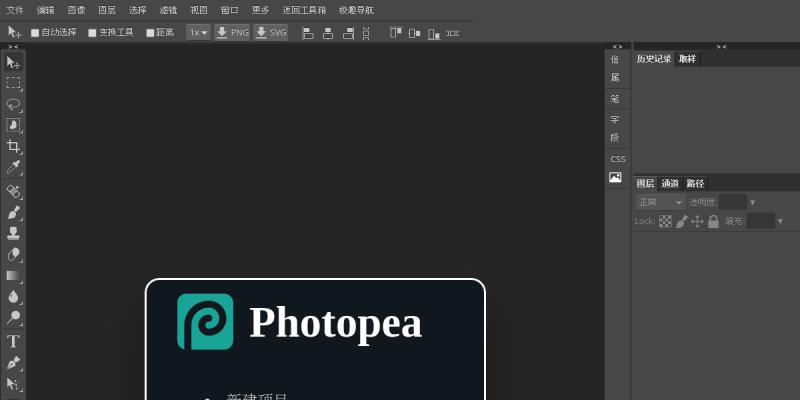Select the Eyedropper tool
This screenshot has width=800, height=400.
tap(13, 167)
